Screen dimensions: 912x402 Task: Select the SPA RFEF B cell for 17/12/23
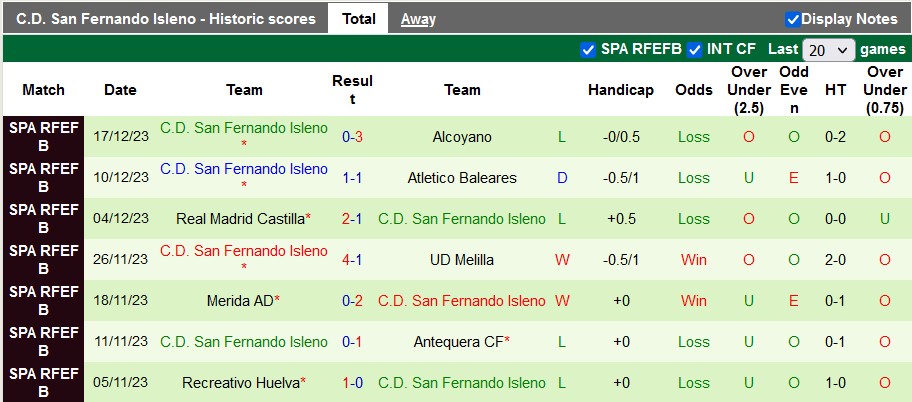[x=43, y=137]
